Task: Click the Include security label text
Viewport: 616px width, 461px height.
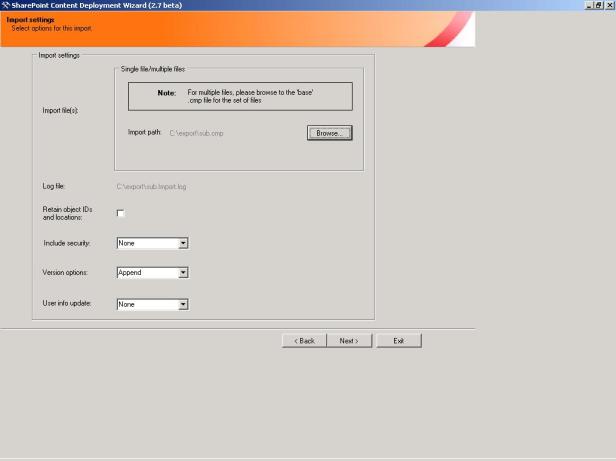Action: coord(67,243)
